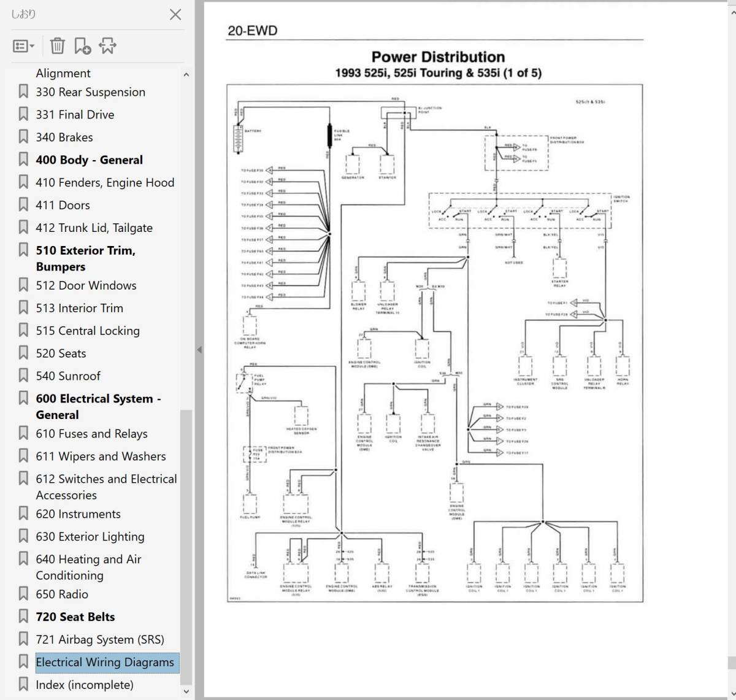Open the 650 Radio bookmark

coord(62,595)
